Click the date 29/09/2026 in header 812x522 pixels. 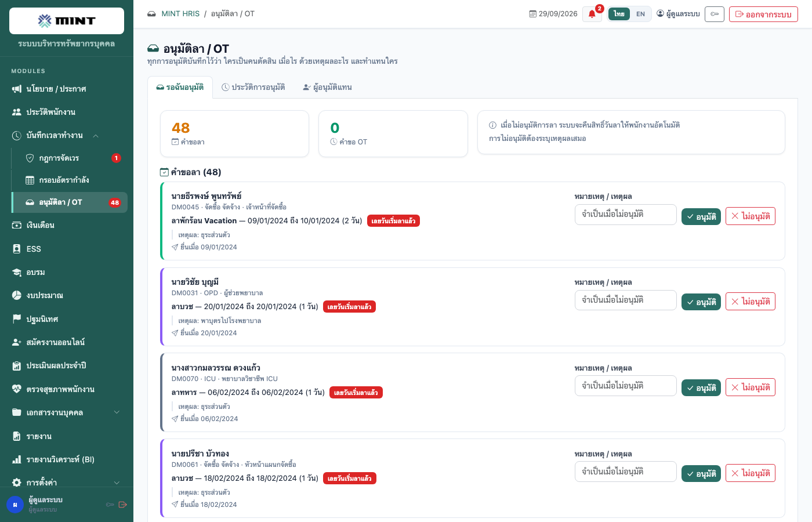[553, 14]
